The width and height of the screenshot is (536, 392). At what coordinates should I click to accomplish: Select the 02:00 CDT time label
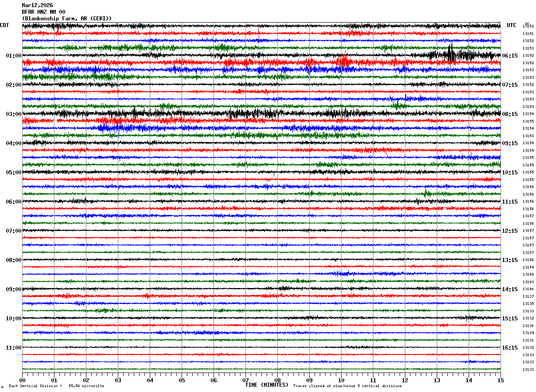(x=14, y=85)
